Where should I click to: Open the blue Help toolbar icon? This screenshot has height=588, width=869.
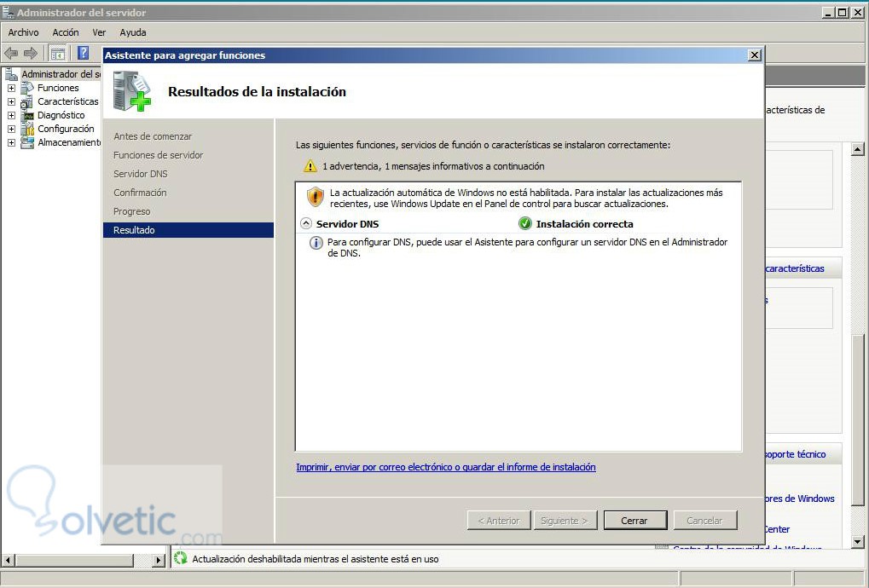tap(83, 53)
